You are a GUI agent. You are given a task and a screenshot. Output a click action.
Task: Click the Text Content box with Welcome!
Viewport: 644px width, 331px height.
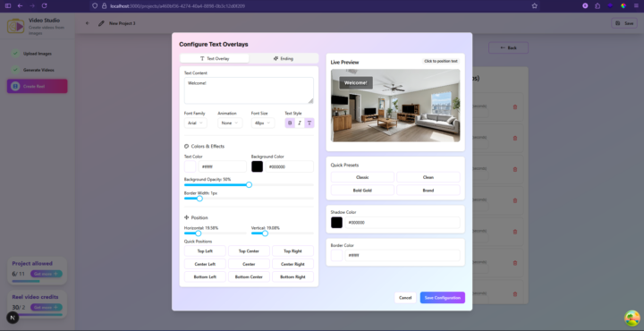pyautogui.click(x=249, y=90)
